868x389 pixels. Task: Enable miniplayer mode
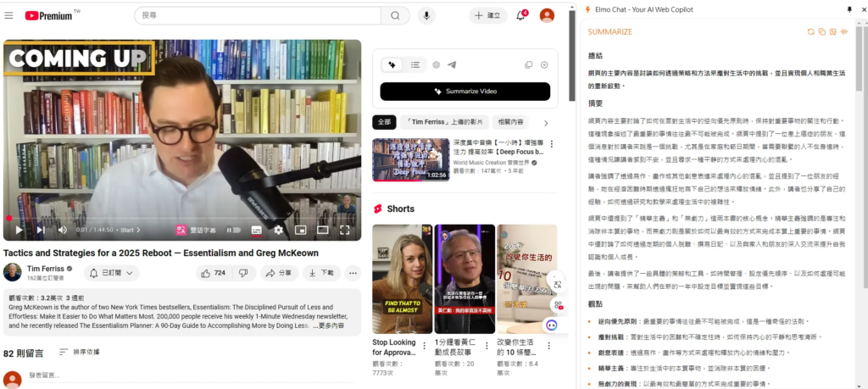coord(301,230)
